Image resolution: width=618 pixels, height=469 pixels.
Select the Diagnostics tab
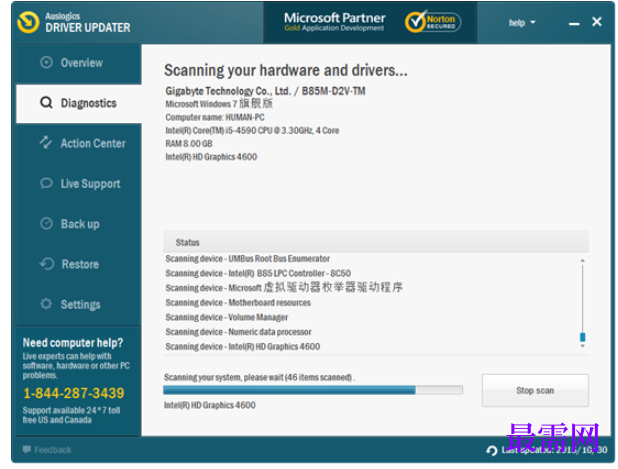point(79,104)
